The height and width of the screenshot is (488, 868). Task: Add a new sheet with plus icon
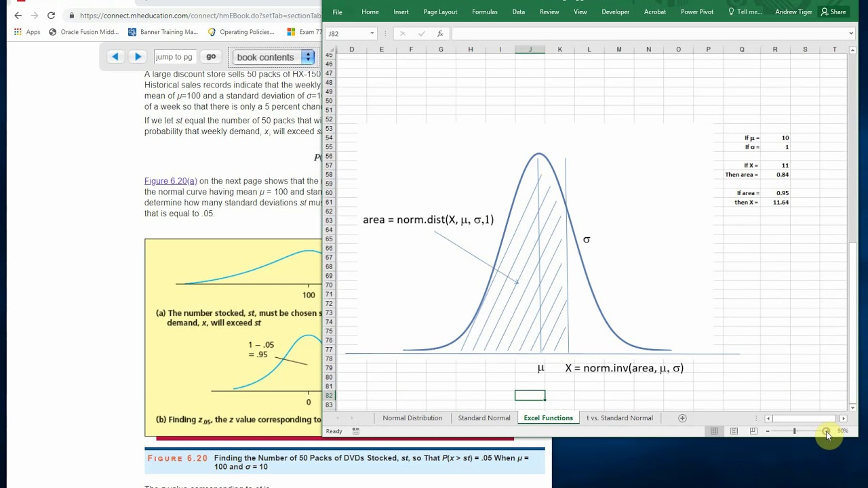coord(683,418)
